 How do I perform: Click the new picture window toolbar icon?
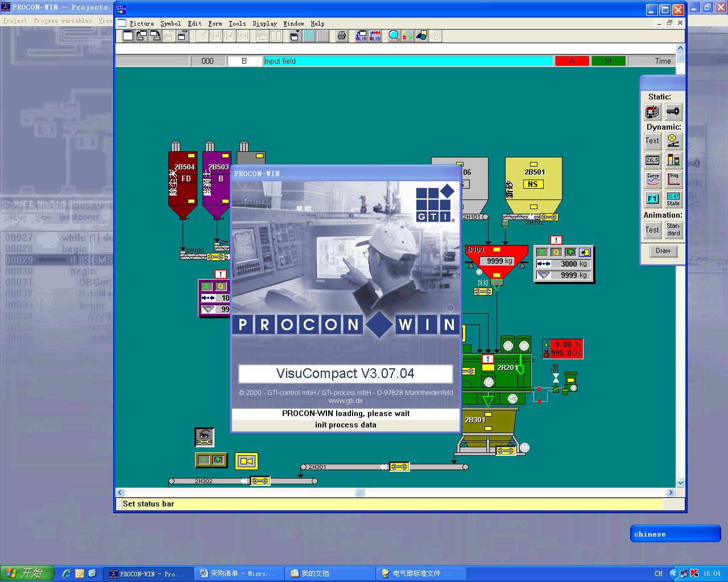pyautogui.click(x=128, y=36)
